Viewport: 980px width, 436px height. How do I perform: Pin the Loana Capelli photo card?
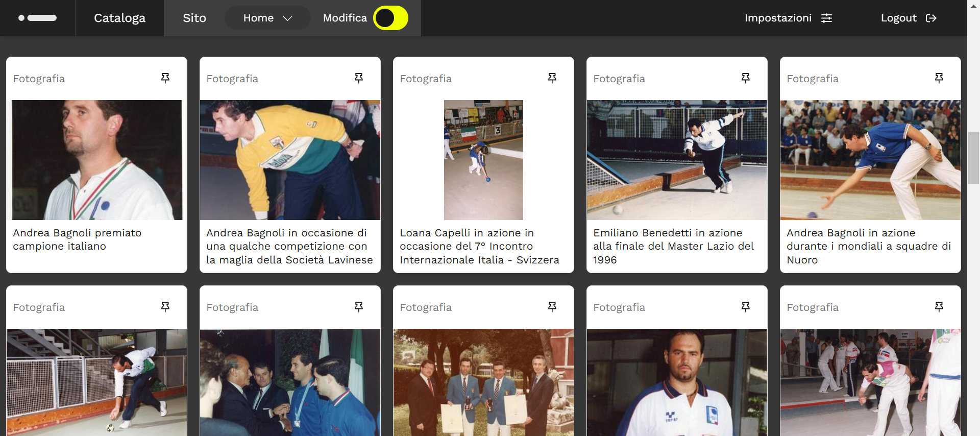point(552,78)
